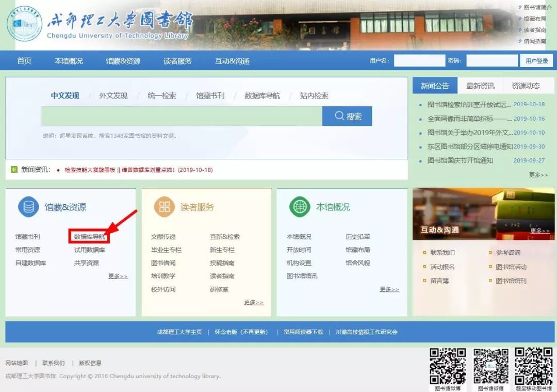Open the 馆藏&资源 navigation menu item
The image size is (557, 392).
(x=123, y=61)
